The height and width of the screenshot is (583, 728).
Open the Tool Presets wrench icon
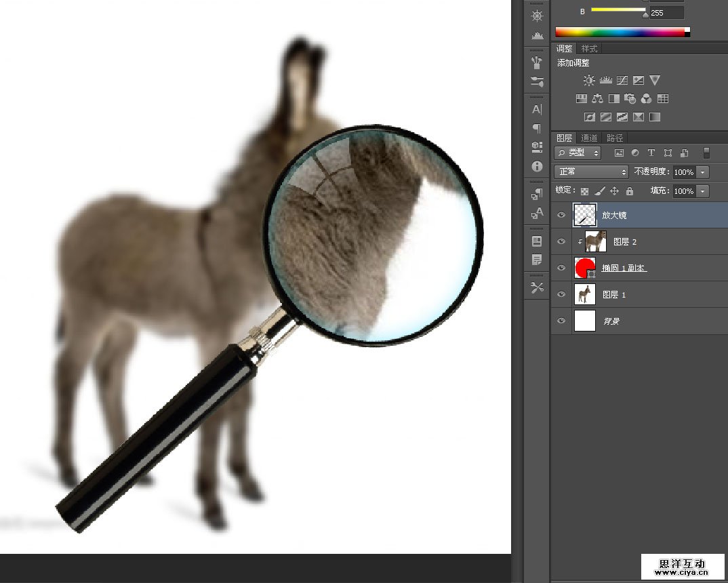[x=537, y=287]
